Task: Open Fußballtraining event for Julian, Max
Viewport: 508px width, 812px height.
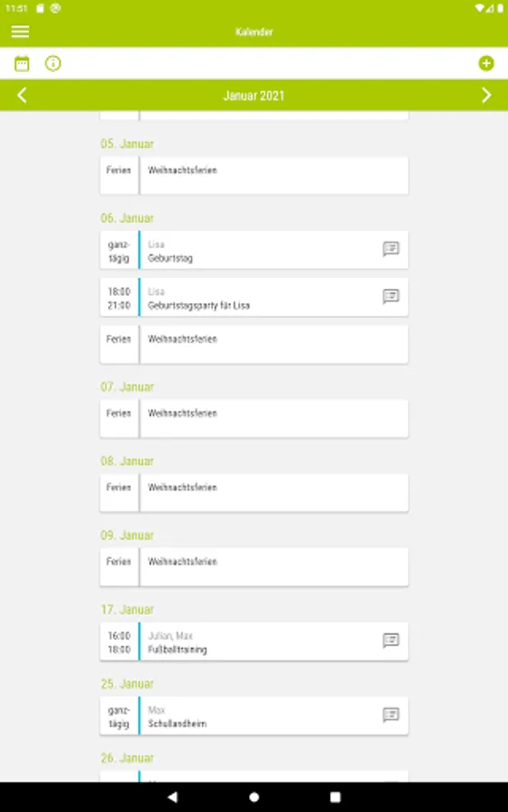Action: (254, 641)
